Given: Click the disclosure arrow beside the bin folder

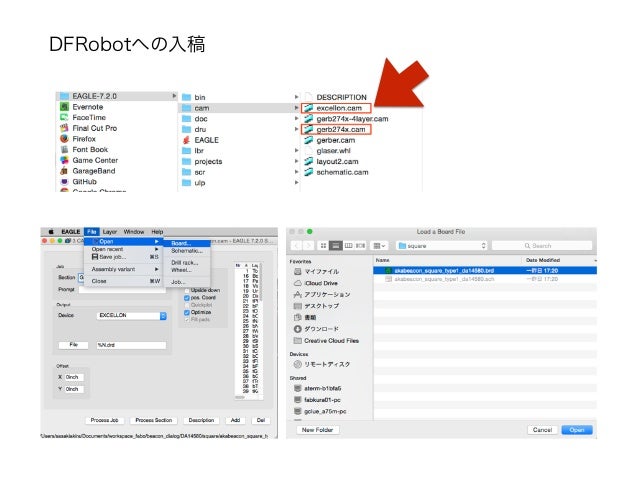Looking at the screenshot, I should point(296,97).
